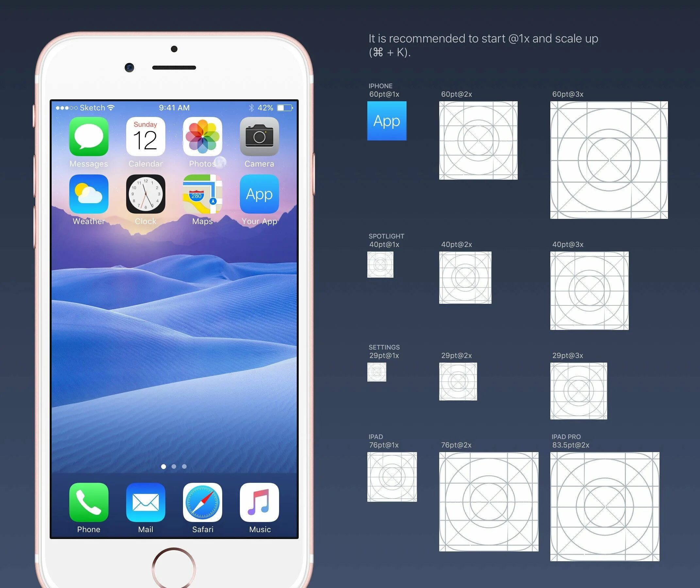700x588 pixels.
Task: Open the Camera app icon
Action: tap(259, 142)
